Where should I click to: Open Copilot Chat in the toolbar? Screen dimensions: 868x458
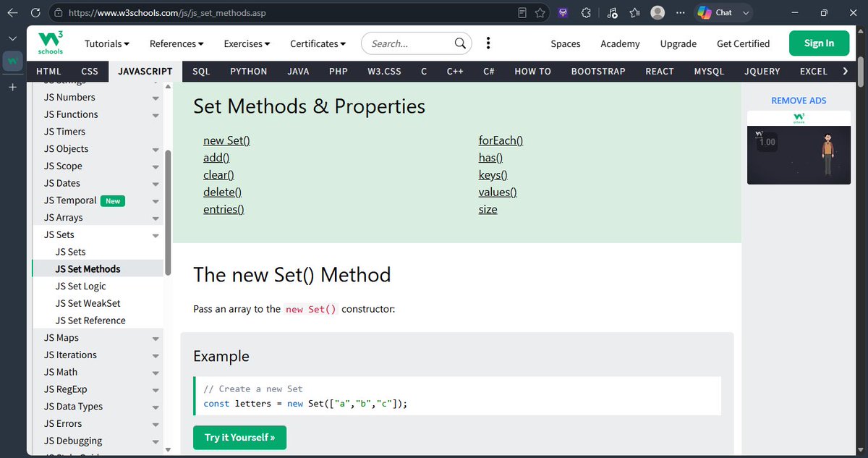715,13
